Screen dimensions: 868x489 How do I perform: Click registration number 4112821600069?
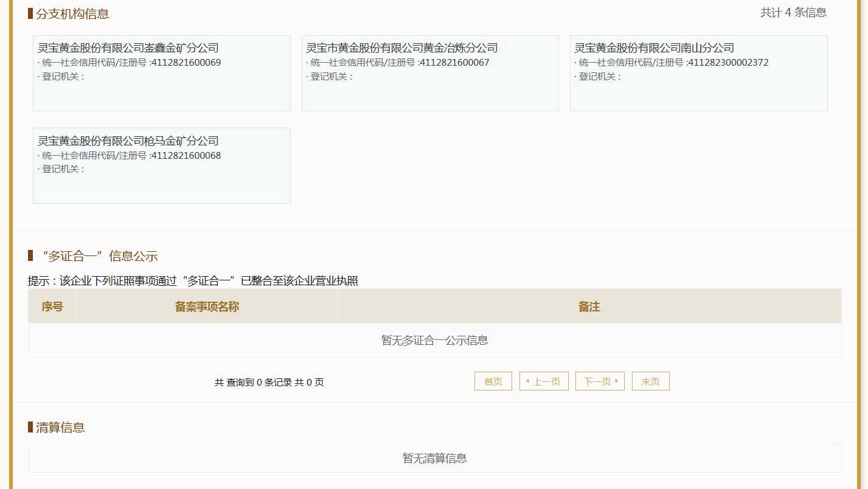186,63
